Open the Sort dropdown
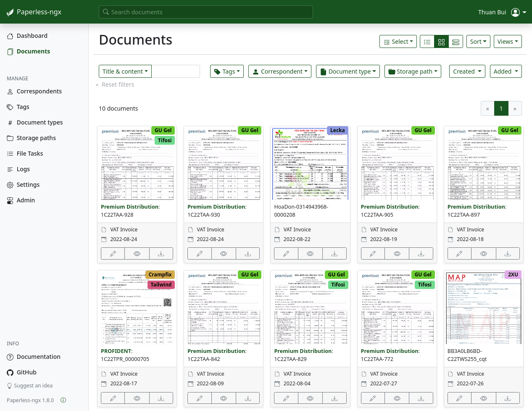Viewport: 532px width, 411px height. pyautogui.click(x=478, y=42)
